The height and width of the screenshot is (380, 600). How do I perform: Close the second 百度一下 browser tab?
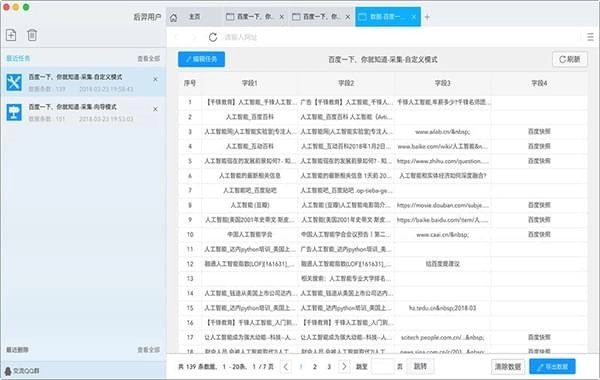pyautogui.click(x=348, y=17)
